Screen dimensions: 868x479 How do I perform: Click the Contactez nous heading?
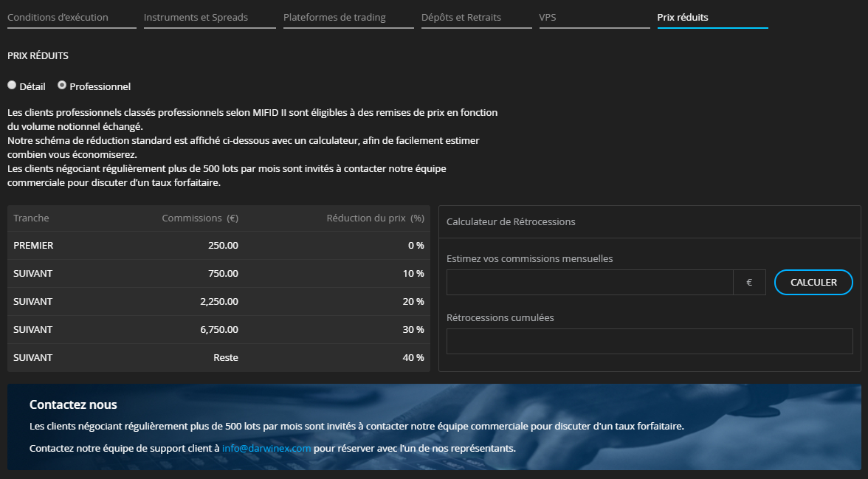point(73,404)
